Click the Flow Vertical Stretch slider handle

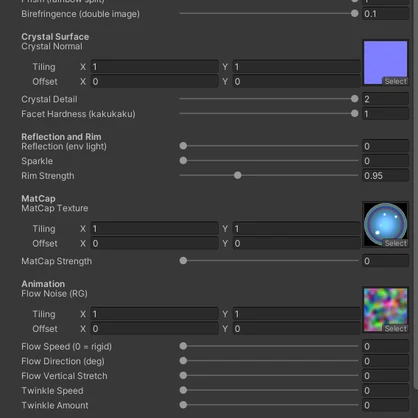click(x=183, y=375)
